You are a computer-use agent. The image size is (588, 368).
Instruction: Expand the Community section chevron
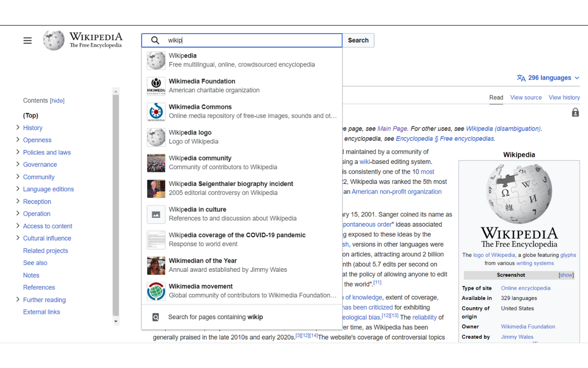18,177
